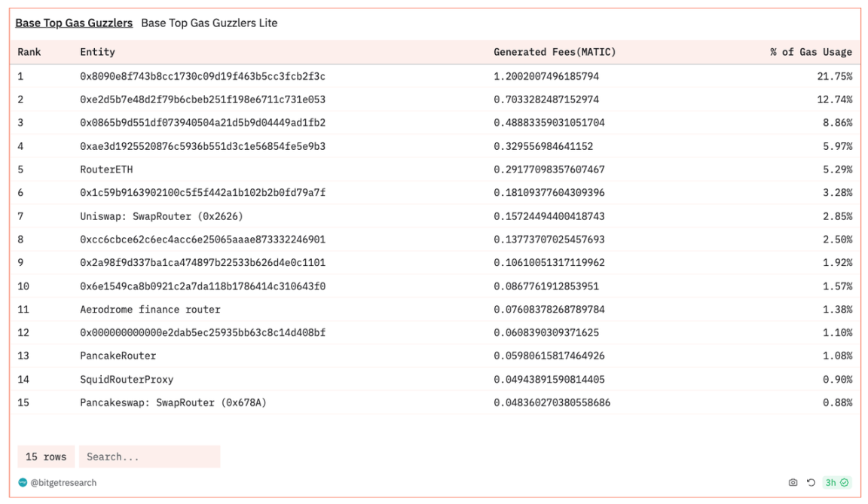This screenshot has width=868, height=504.
Task: Select the RouterETH entity cell
Action: (106, 170)
